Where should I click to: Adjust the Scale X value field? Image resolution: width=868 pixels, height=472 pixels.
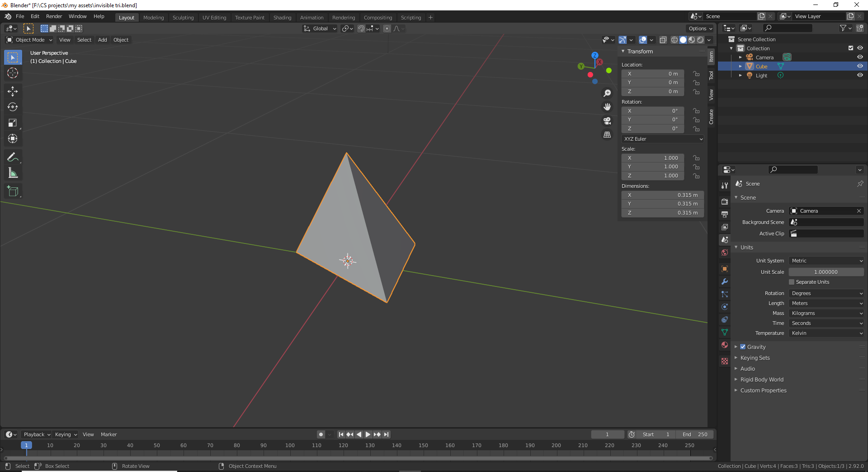click(653, 158)
